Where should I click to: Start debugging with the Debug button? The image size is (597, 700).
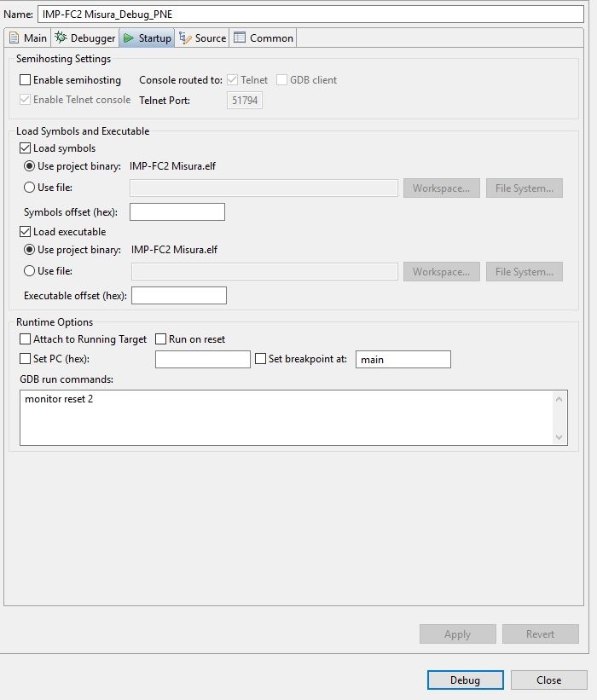coord(466,680)
